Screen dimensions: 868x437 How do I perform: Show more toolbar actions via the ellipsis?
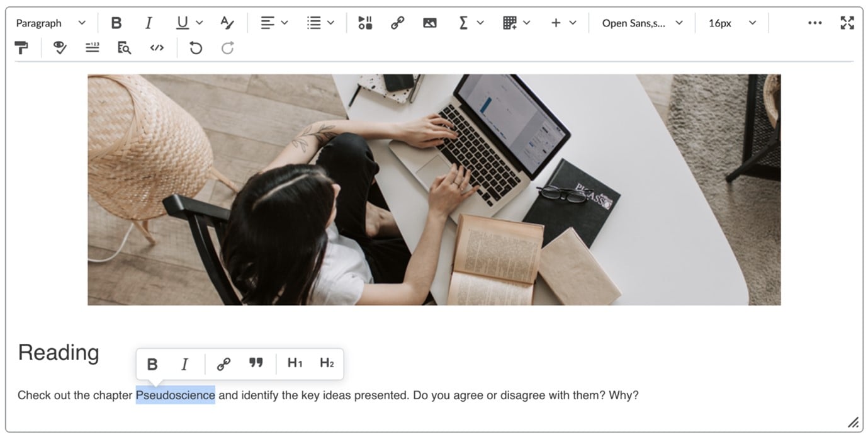point(815,23)
